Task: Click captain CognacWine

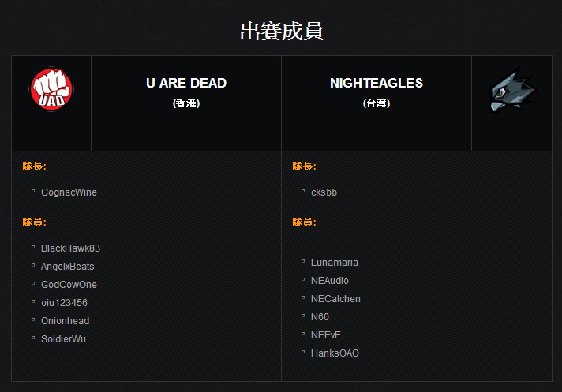Action: [69, 192]
